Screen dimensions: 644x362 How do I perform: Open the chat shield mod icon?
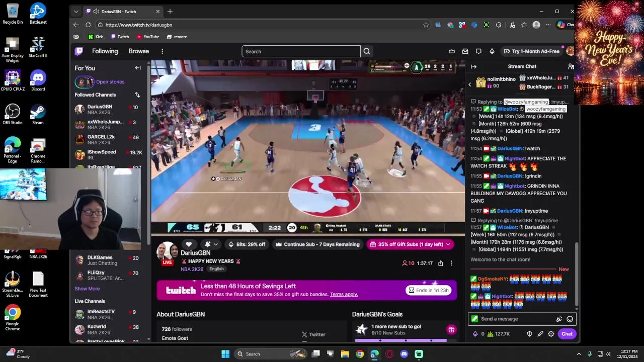tap(529, 334)
